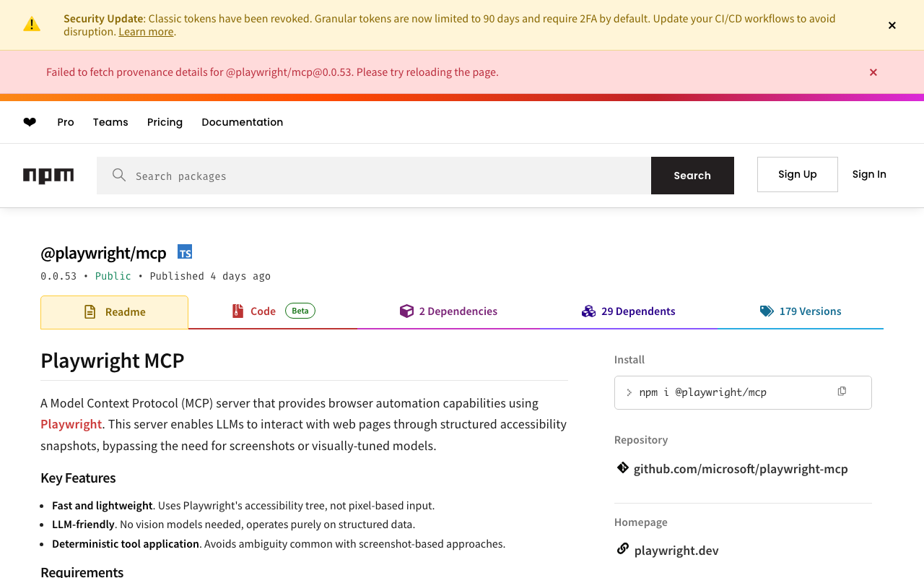The image size is (924, 578).
Task: Close the provenance error message
Action: tap(873, 72)
